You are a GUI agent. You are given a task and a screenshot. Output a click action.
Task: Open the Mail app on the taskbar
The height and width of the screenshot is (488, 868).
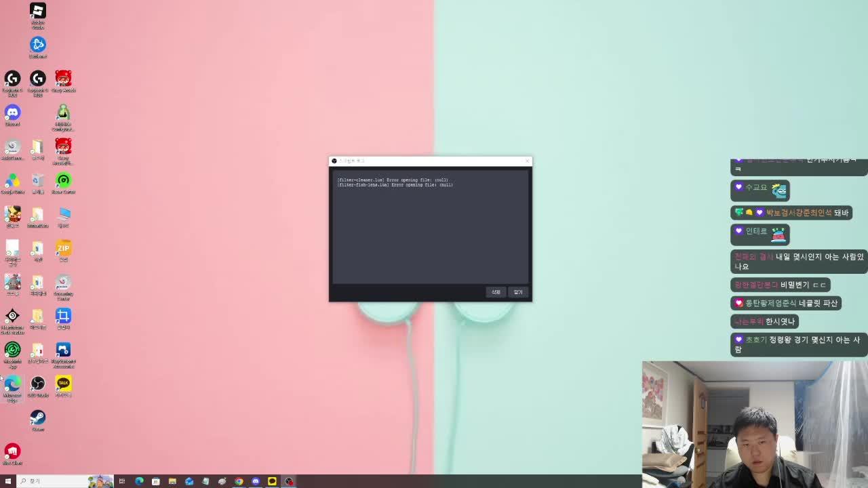click(x=189, y=481)
